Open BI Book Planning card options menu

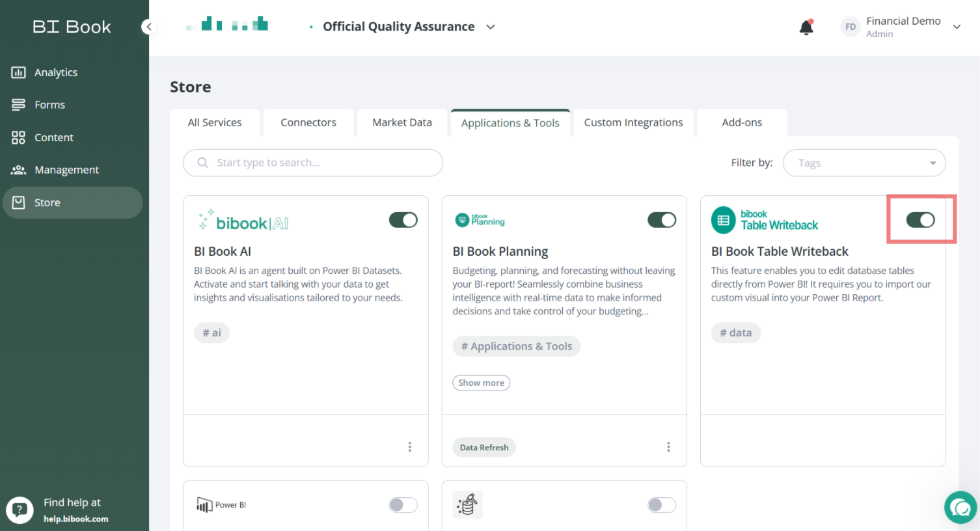[x=668, y=447]
